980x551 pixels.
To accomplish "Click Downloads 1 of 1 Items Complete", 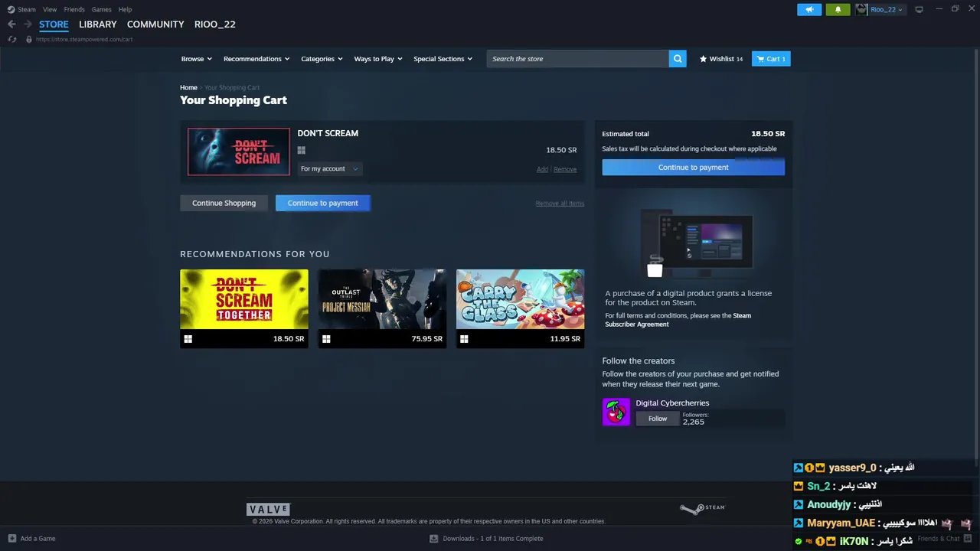I will (493, 539).
